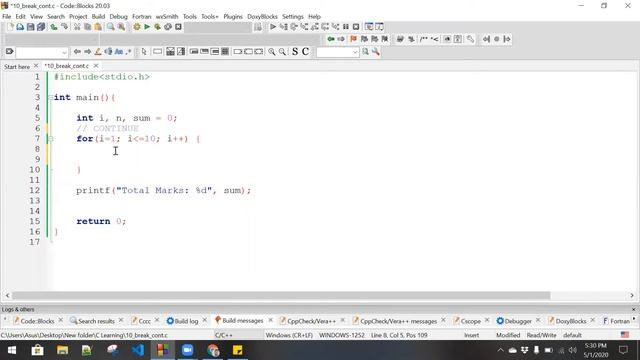
Task: Paste from clipboard using the toolbar icon
Action: click(98, 27)
